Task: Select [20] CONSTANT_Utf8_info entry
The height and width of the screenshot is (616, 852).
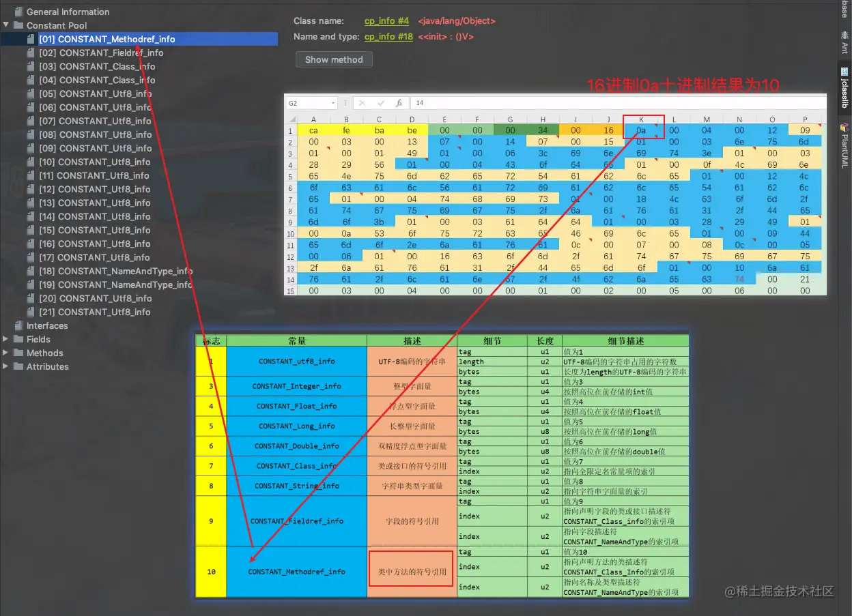Action: tap(95, 298)
